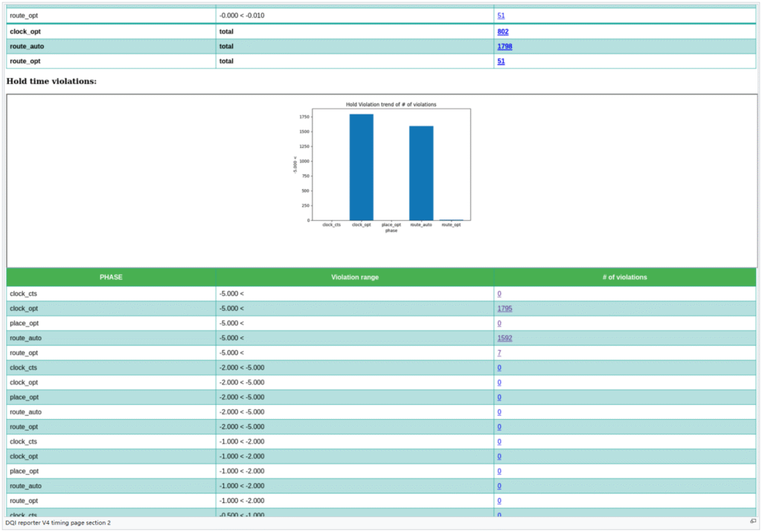Screen dimensions: 762x532
Task: Click the # of violations column header
Action: click(x=624, y=278)
